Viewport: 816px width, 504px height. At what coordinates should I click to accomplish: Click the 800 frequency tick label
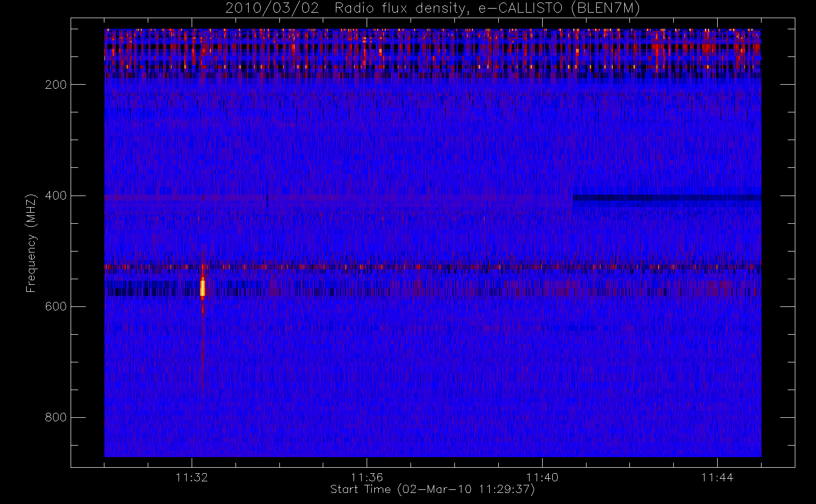pyautogui.click(x=55, y=417)
